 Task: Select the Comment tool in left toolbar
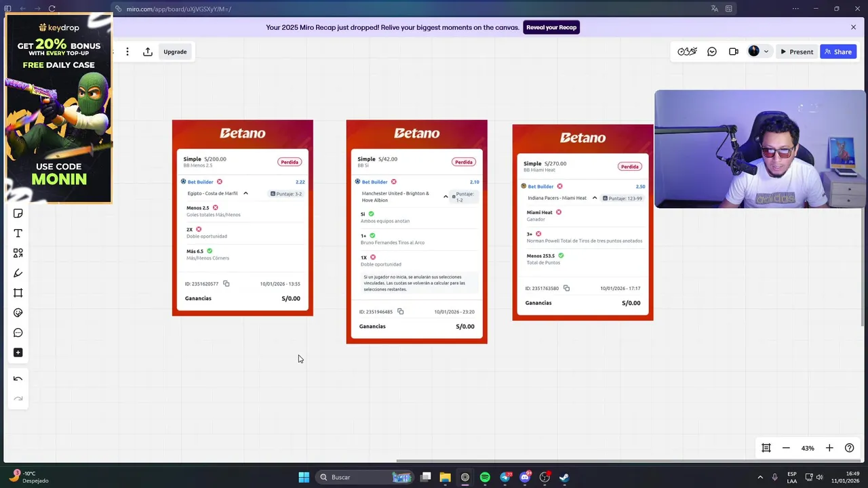pos(18,333)
